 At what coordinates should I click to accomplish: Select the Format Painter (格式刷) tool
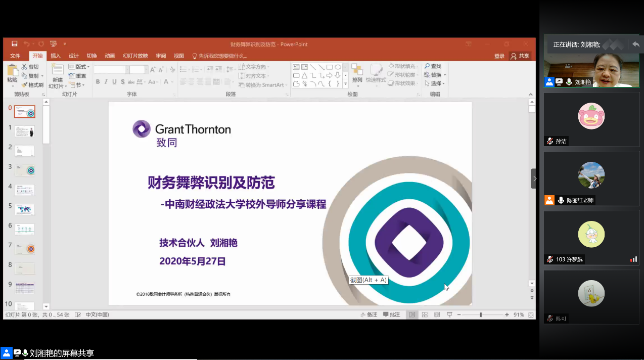[32, 85]
